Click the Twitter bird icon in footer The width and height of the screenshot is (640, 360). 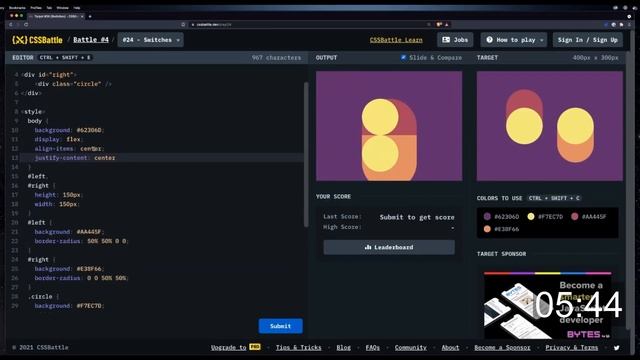[616, 348]
